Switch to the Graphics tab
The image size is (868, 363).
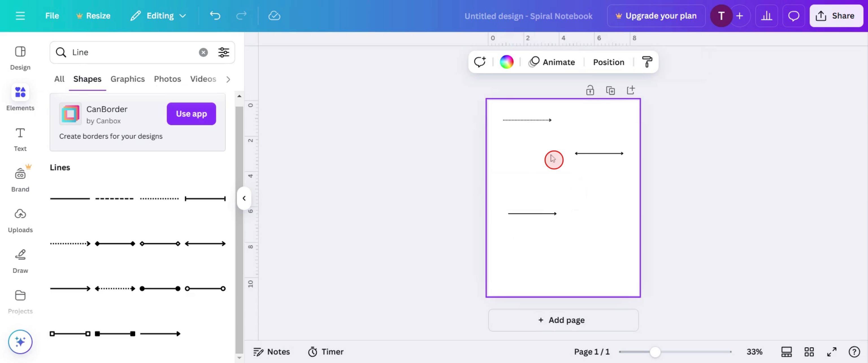(x=127, y=79)
